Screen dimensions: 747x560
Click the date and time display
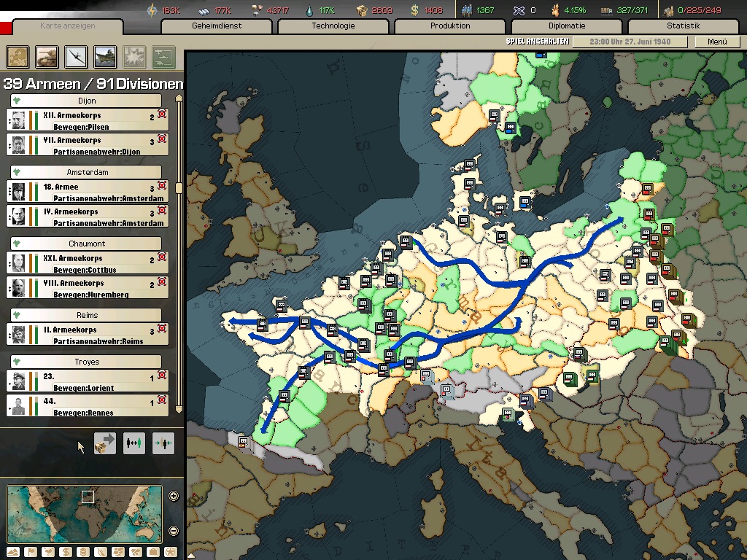coord(629,42)
